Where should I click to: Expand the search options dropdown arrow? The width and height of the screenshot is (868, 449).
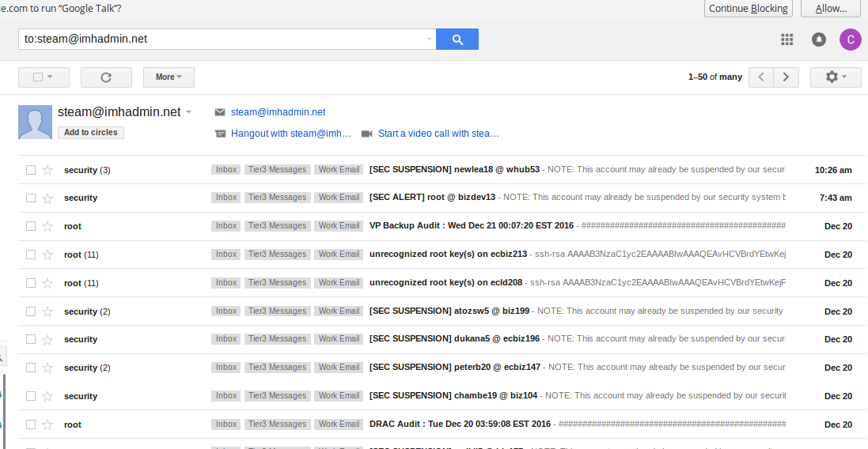pos(430,39)
